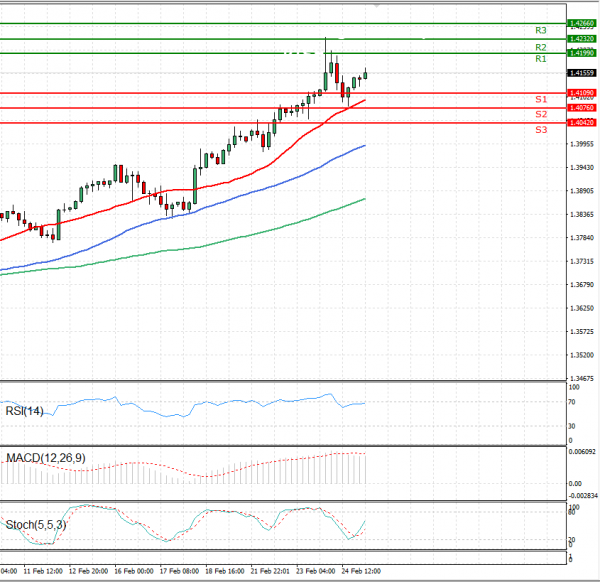Select the red 1.40420 price tag
Screen dimensions: 600x582
(582, 122)
